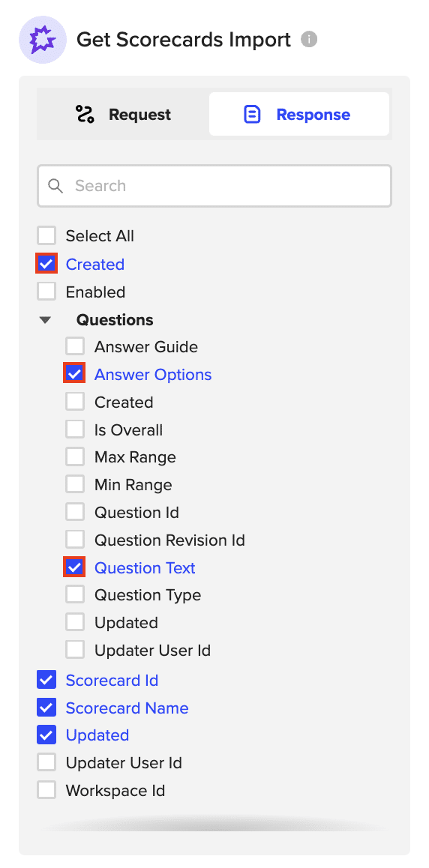
Task: Click into the Search field
Action: coord(214,185)
